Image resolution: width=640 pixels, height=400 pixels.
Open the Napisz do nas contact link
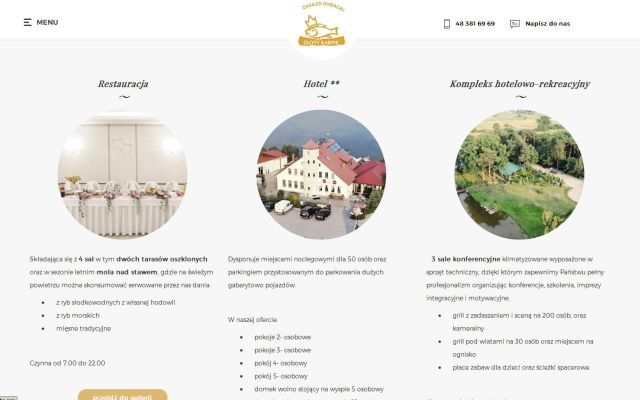(x=547, y=24)
